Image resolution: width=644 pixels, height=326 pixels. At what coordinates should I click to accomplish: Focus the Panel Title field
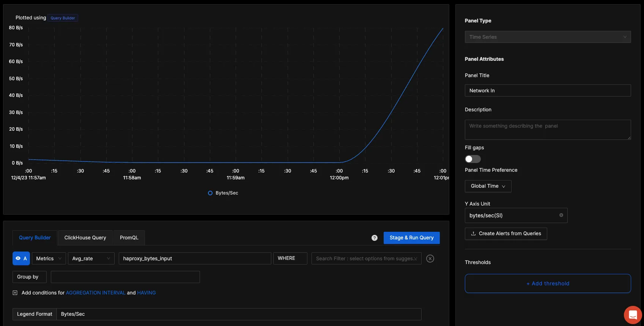click(x=548, y=90)
